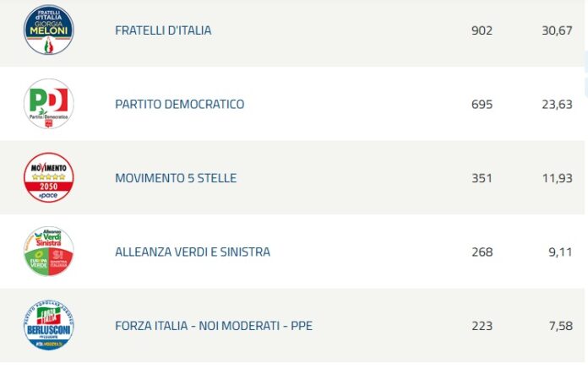588x374 pixels.
Task: Click the 902 votes count
Action: [x=482, y=30]
